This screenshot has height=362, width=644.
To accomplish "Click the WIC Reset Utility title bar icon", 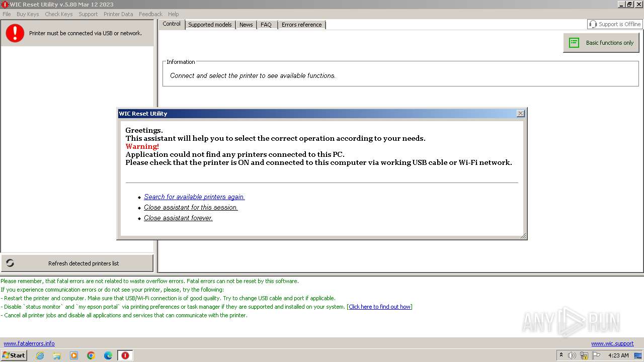I will coord(5,5).
